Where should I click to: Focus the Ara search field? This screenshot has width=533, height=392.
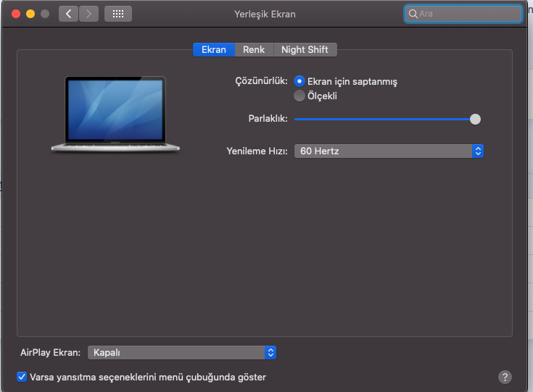coord(468,14)
